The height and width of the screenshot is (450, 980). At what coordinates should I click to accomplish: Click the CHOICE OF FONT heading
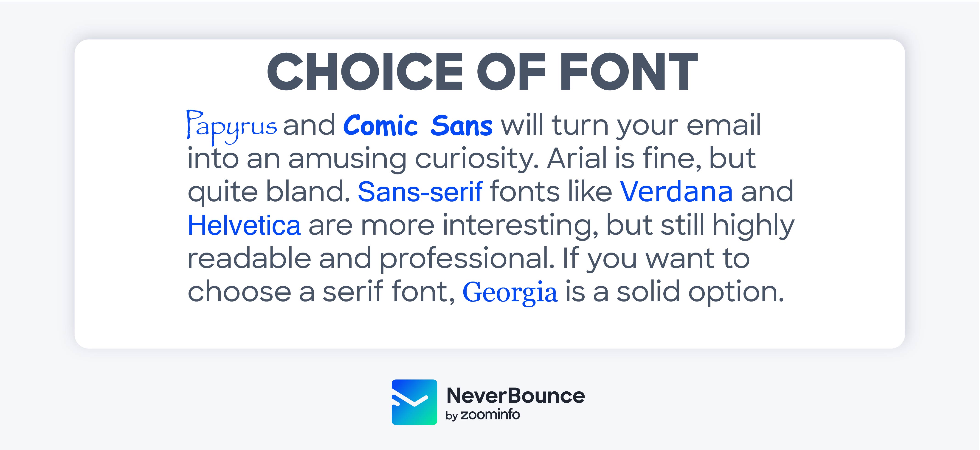482,72
